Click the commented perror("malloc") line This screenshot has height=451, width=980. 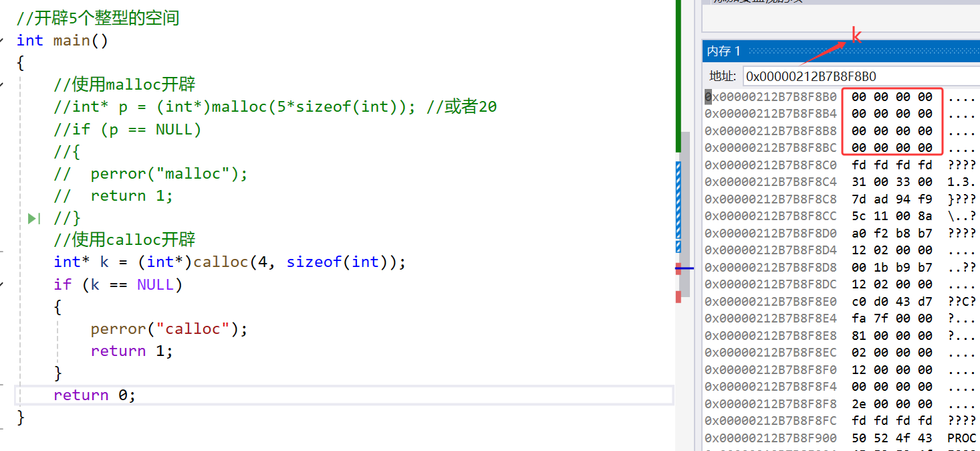point(151,173)
